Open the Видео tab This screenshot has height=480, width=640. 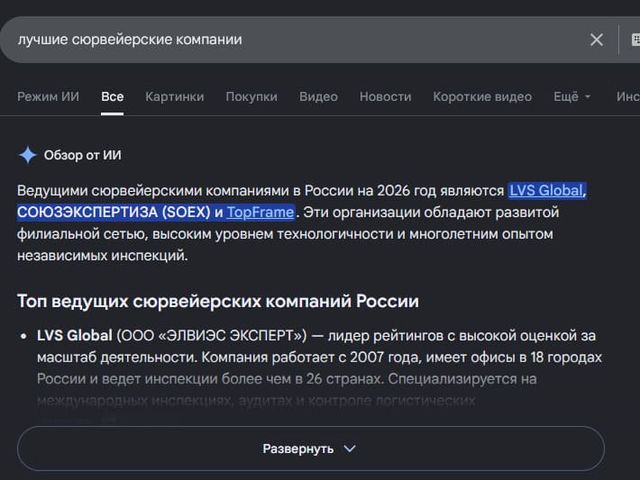click(x=318, y=97)
